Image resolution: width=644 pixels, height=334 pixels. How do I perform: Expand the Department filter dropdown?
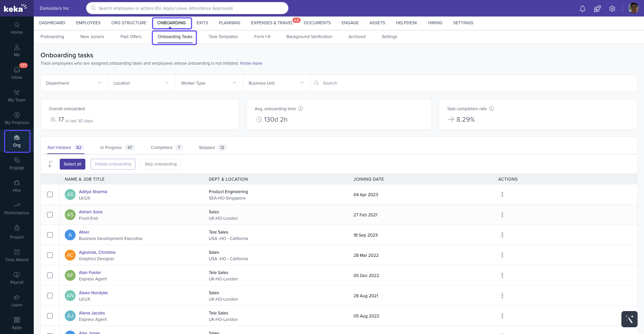[74, 83]
